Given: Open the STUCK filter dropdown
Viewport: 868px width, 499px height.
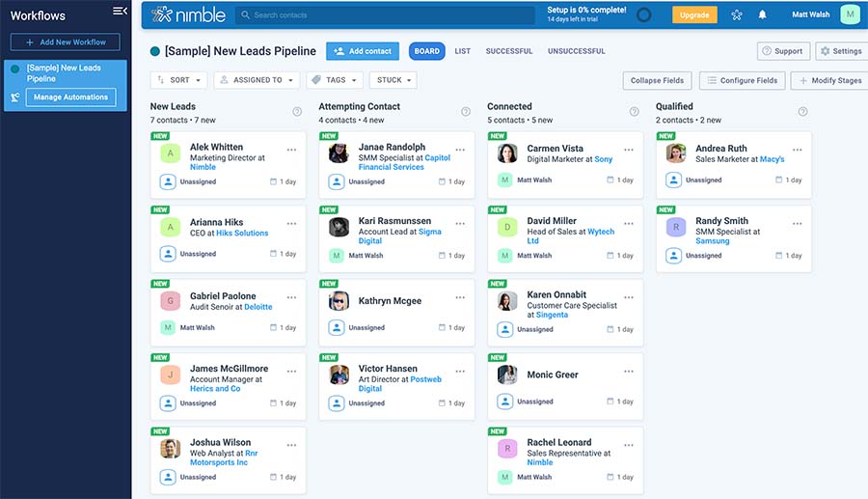Looking at the screenshot, I should pyautogui.click(x=393, y=80).
